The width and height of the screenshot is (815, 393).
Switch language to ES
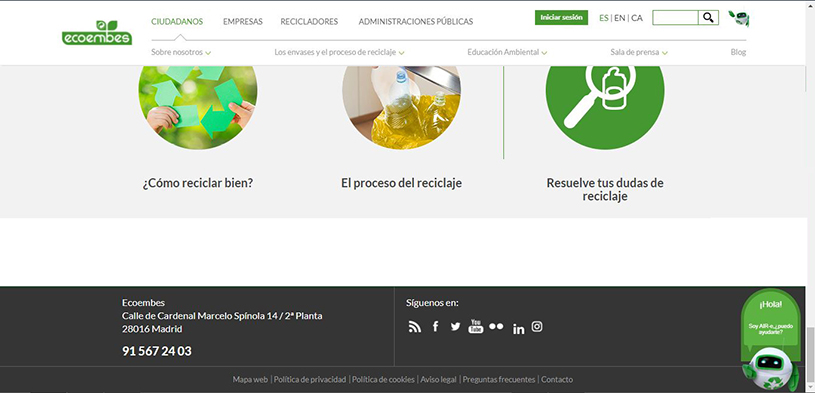pyautogui.click(x=603, y=18)
